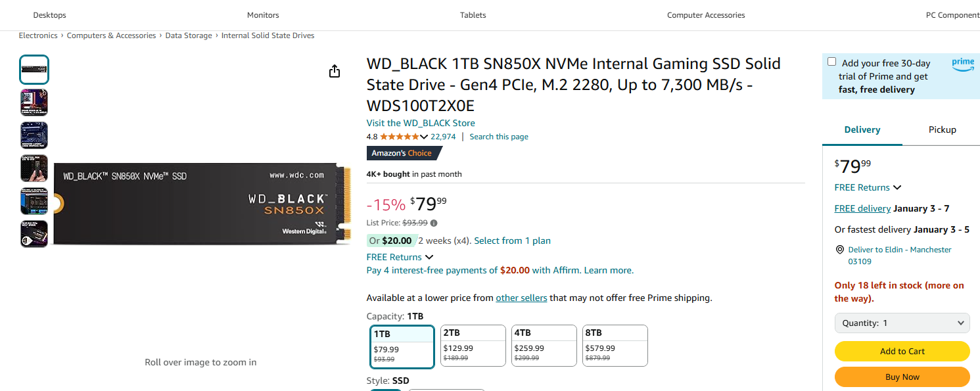Switch to the Pickup tab
Screen dimensions: 980x391
(942, 129)
